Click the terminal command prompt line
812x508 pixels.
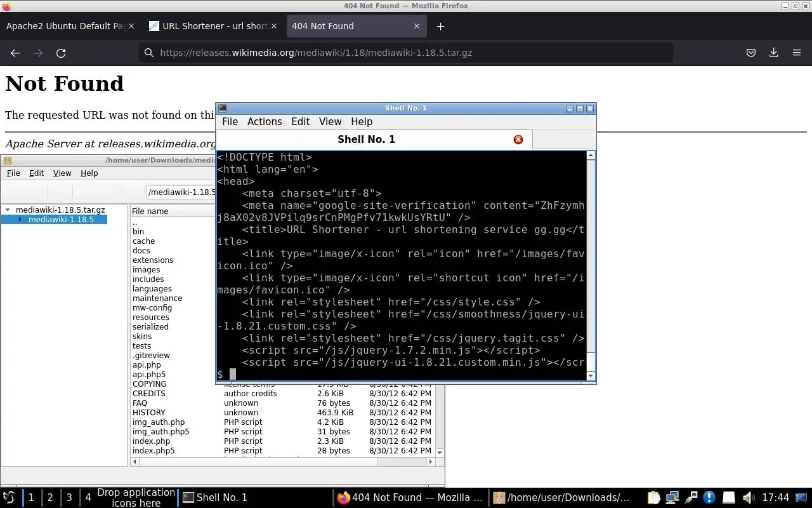pos(402,374)
